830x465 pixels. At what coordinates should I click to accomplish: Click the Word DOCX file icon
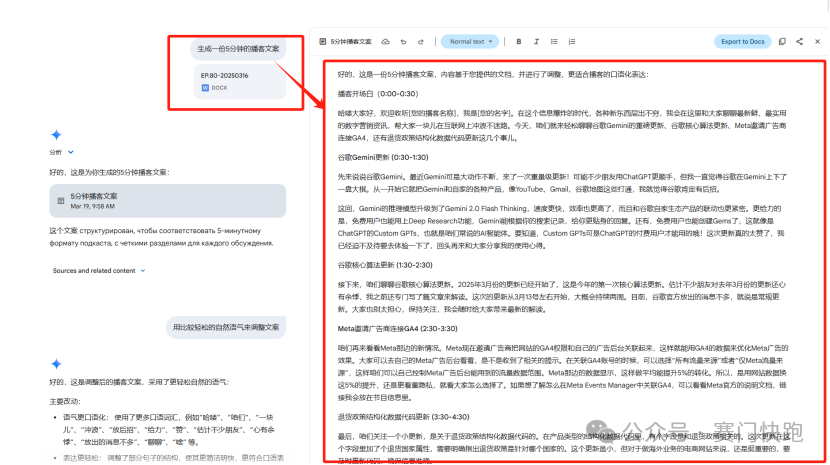[x=205, y=88]
